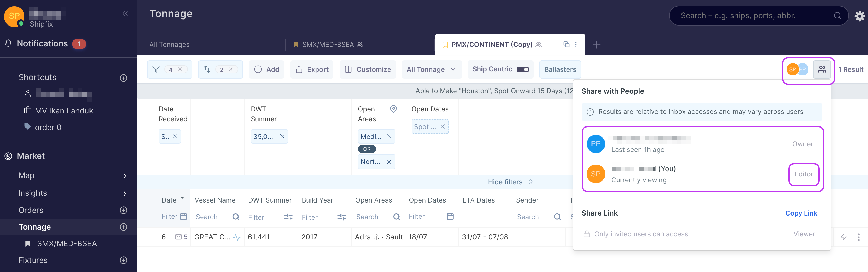Click Copy Link in share panel
Screen dimensions: 868x272
click(x=801, y=213)
